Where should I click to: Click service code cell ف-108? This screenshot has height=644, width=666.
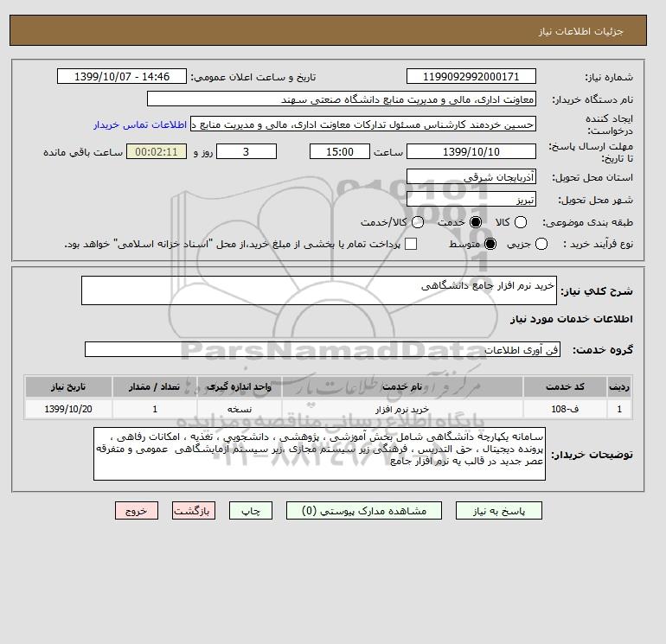pos(565,409)
